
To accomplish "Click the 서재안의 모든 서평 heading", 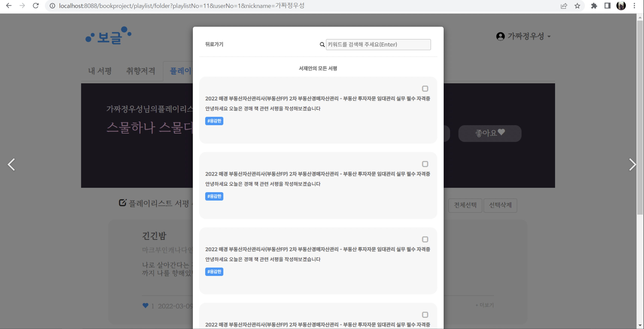I will pyautogui.click(x=318, y=68).
